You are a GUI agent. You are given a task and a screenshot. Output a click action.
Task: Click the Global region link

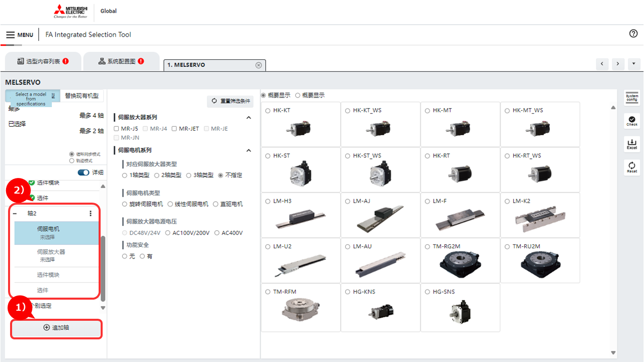pos(109,11)
